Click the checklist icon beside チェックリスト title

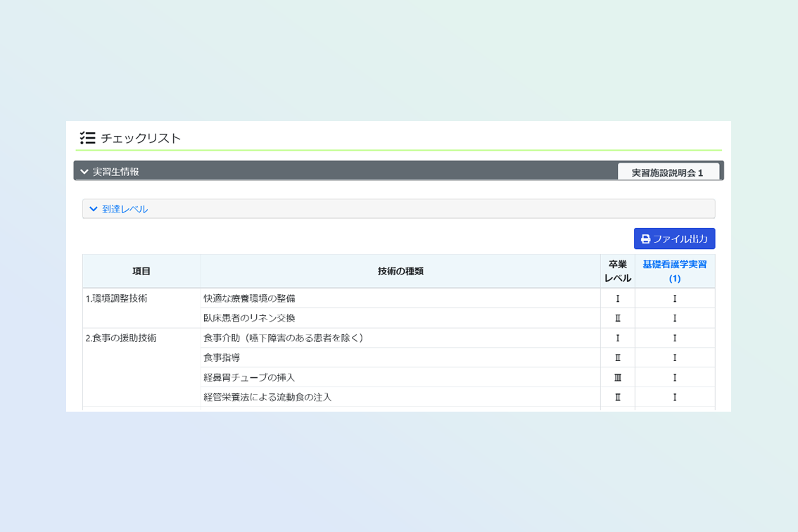pos(87,138)
